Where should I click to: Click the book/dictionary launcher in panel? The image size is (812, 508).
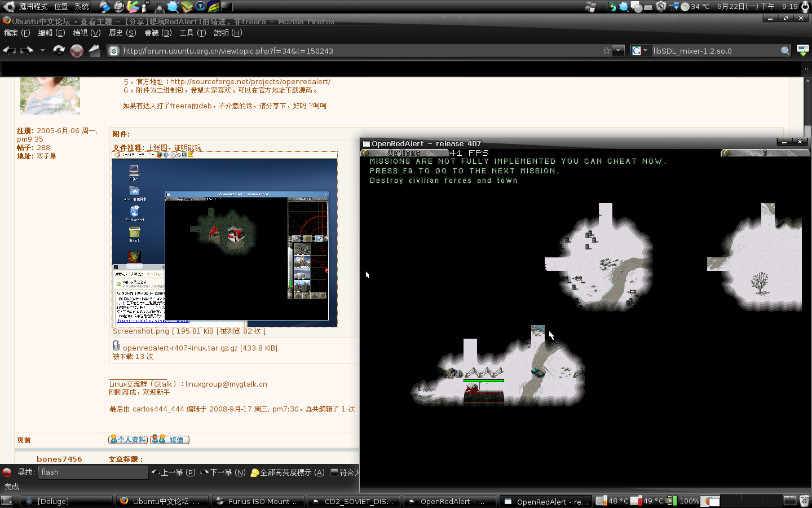pos(187,7)
